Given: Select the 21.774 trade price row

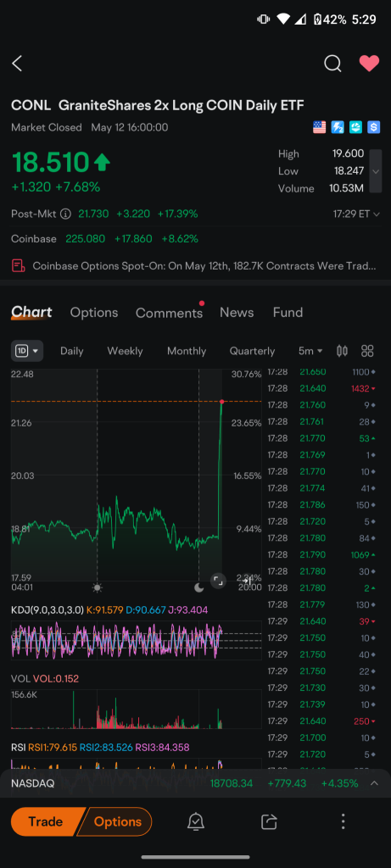Looking at the screenshot, I should coord(321,488).
